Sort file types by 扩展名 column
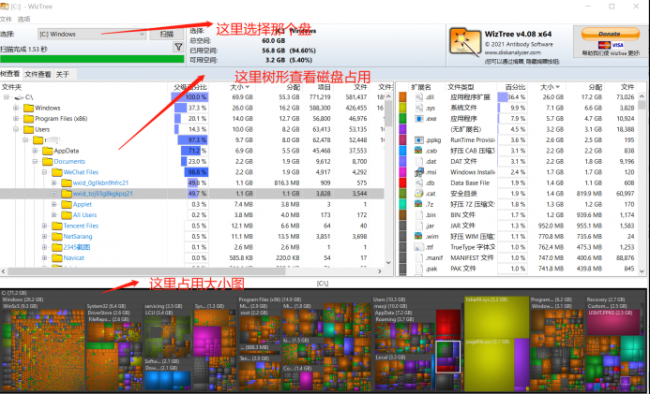The height and width of the screenshot is (394, 650). tap(421, 87)
